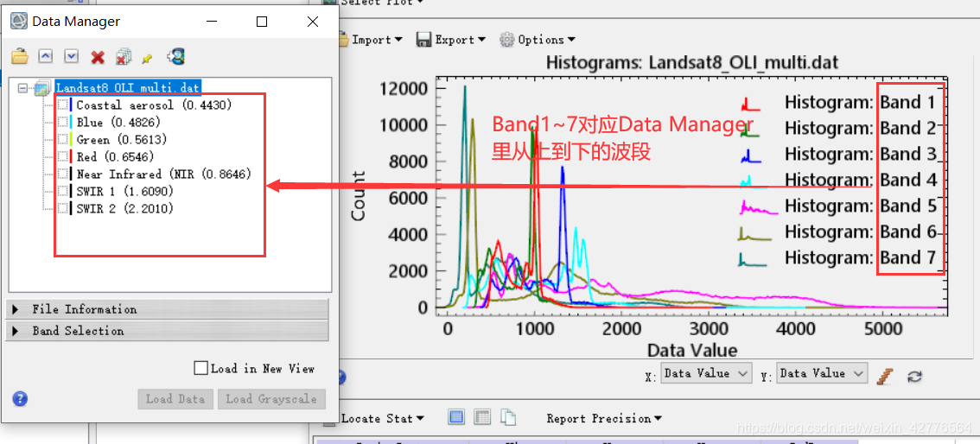This screenshot has height=444, width=980.
Task: Tick the SWIR 2 (2.2010) band checkbox
Action: [x=62, y=208]
